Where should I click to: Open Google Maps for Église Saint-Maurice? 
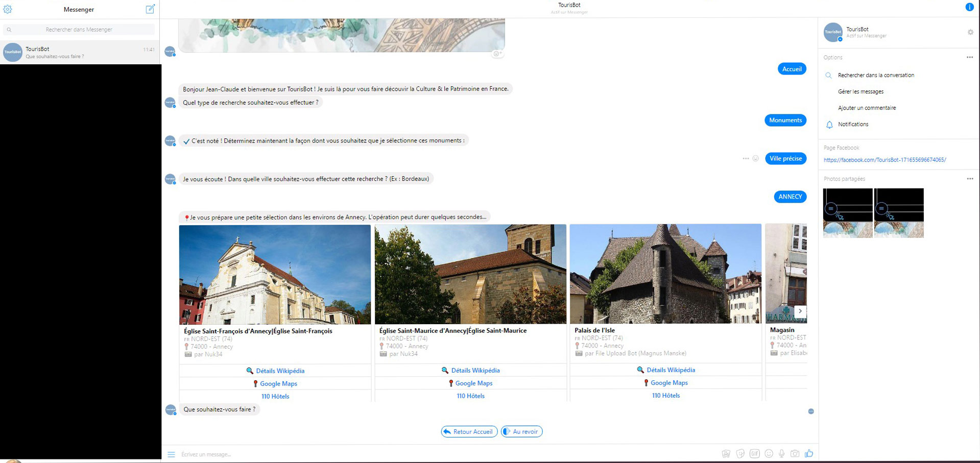470,383
